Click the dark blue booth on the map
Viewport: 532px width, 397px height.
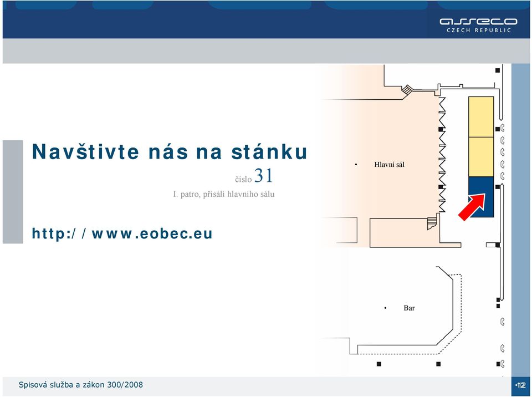point(481,197)
